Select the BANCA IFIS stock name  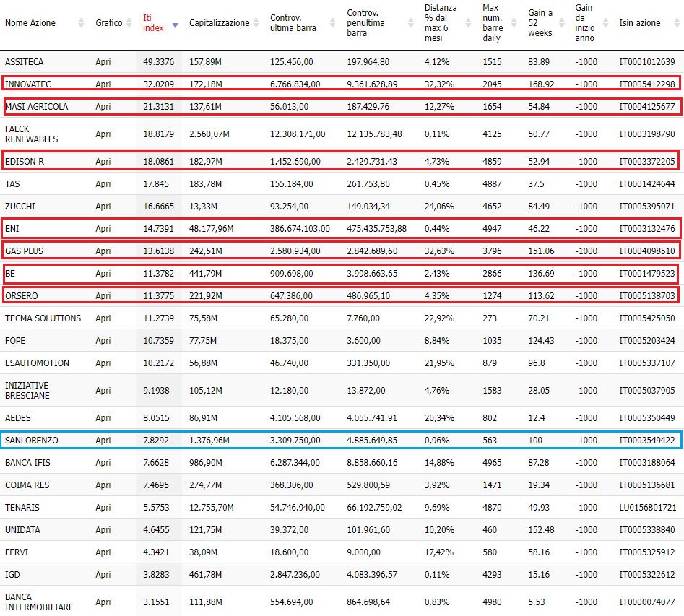(27, 462)
